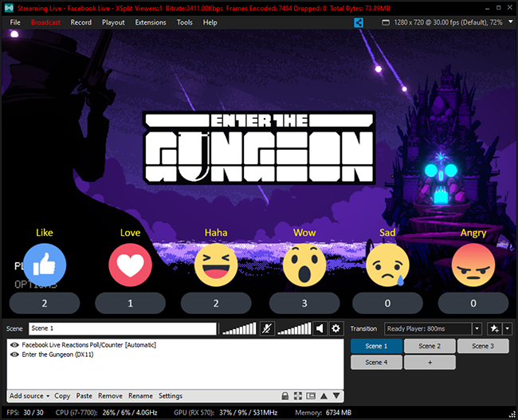Click the Sad crying reaction icon

(x=387, y=265)
